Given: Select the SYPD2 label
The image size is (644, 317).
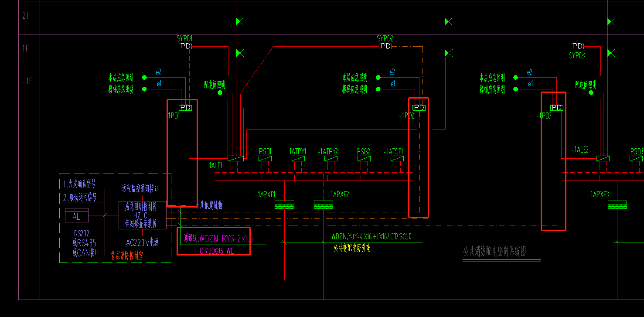Looking at the screenshot, I should point(385,39).
